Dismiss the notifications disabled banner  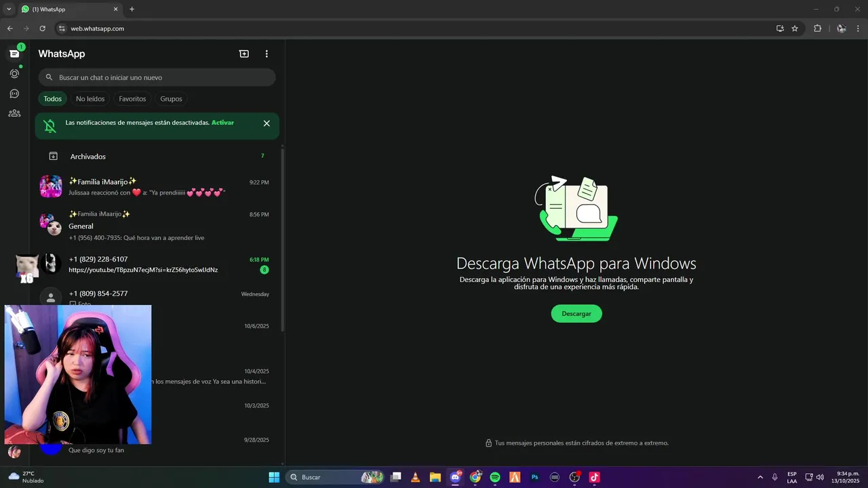(267, 123)
